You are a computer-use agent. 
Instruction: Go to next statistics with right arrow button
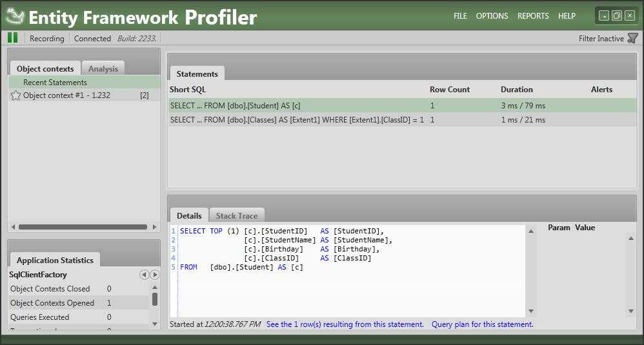pyautogui.click(x=154, y=275)
